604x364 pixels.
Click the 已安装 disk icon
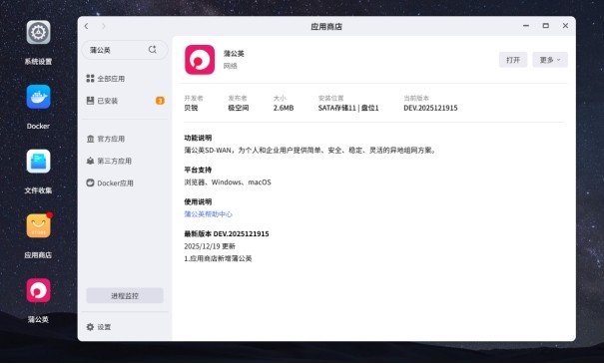point(90,101)
